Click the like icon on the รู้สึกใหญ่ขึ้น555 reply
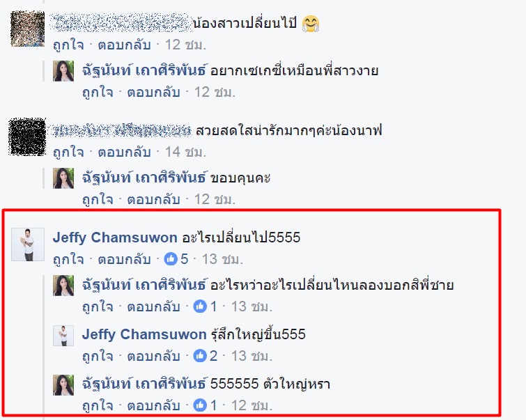 (x=200, y=356)
